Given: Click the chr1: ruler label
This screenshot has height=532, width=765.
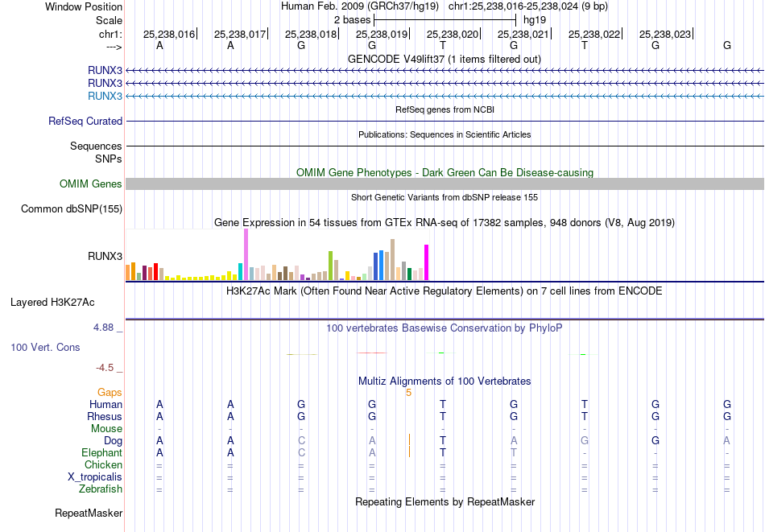Looking at the screenshot, I should pos(110,34).
